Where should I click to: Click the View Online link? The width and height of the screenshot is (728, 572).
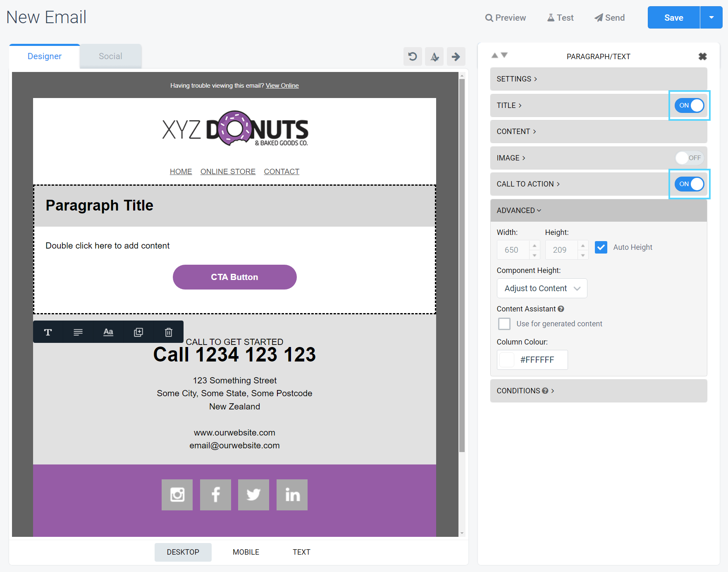(282, 86)
